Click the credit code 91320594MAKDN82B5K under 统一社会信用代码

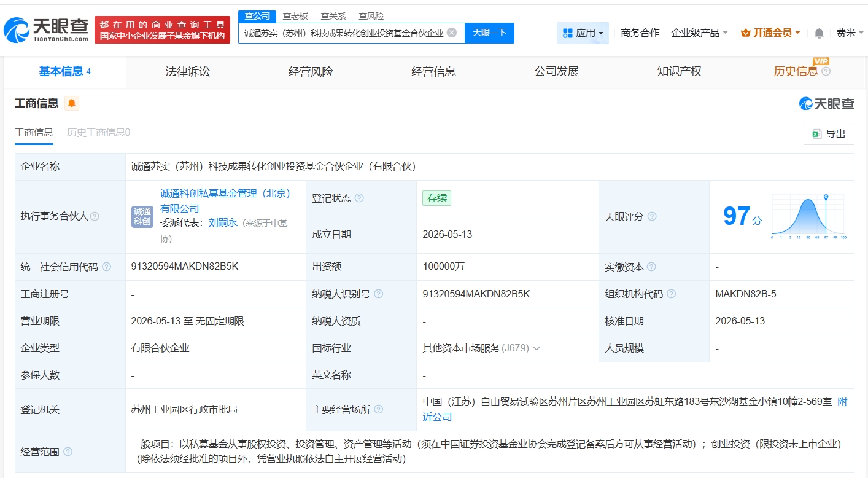(x=185, y=267)
